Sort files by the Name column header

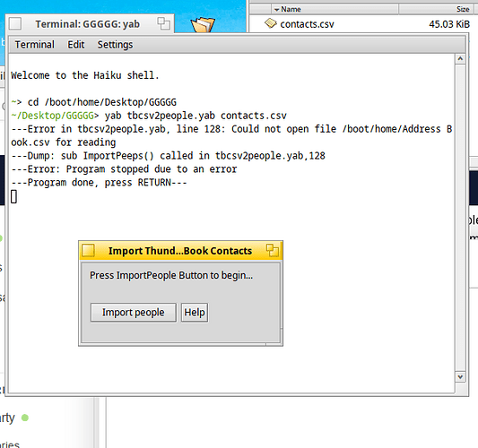335,9
